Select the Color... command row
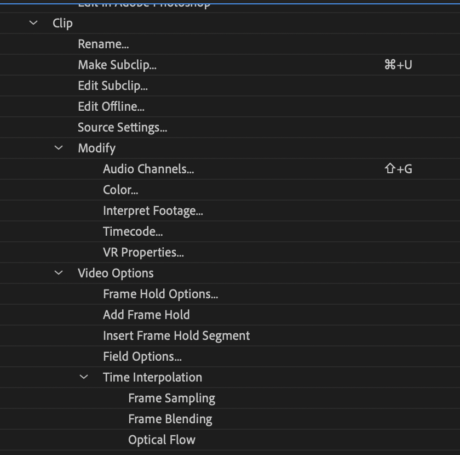Image resolution: width=460 pixels, height=455 pixels. click(x=230, y=190)
